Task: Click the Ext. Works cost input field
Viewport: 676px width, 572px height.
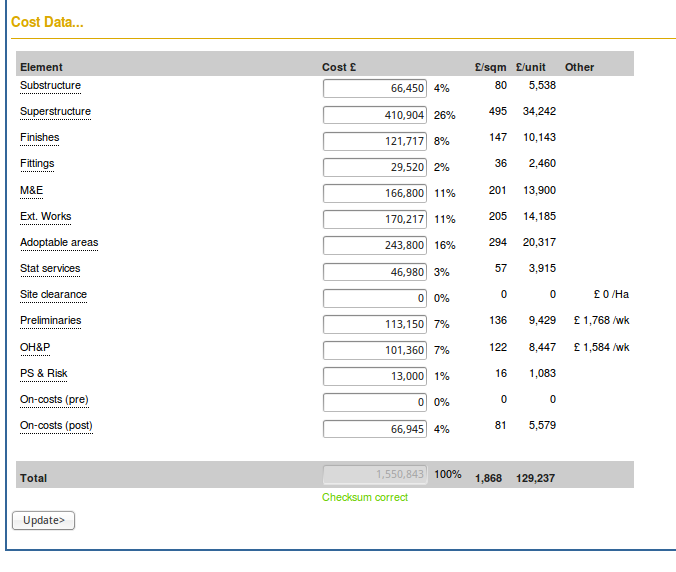Action: [375, 219]
